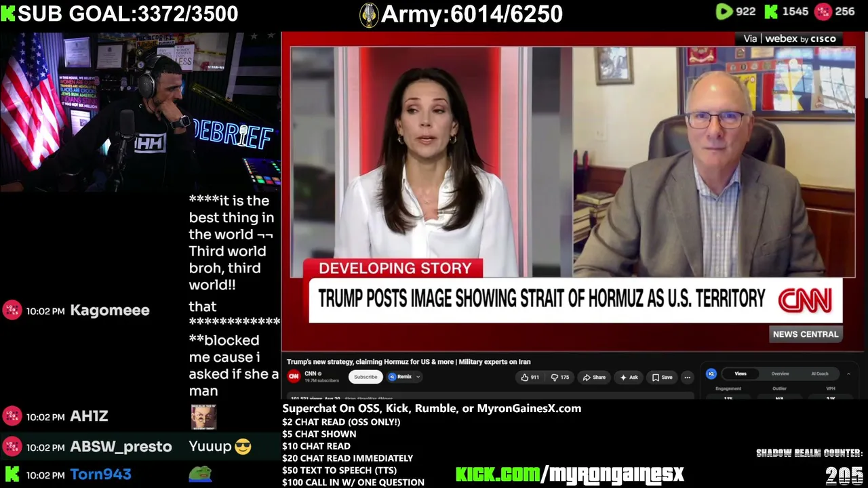Open the AI Coach tab
The image size is (868, 488).
click(x=820, y=373)
